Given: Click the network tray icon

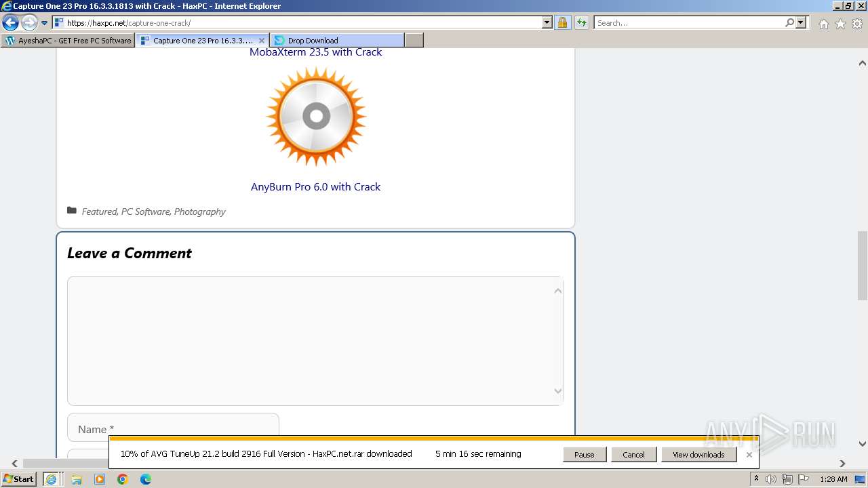Looking at the screenshot, I should (x=787, y=479).
